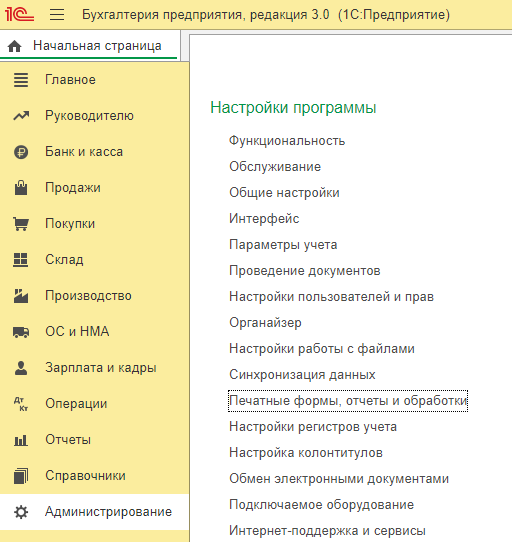
Task: Open Печатные формы, отчеты и обработки
Action: 348,401
